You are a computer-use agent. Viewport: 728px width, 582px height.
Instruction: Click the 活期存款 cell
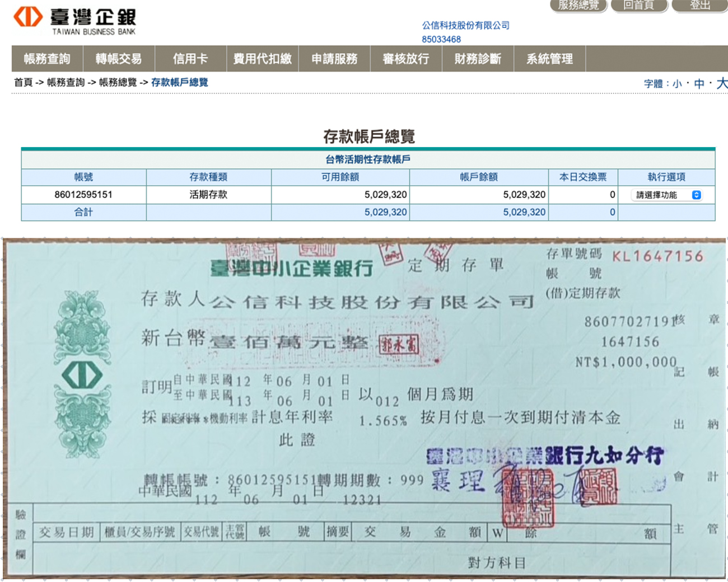(208, 195)
